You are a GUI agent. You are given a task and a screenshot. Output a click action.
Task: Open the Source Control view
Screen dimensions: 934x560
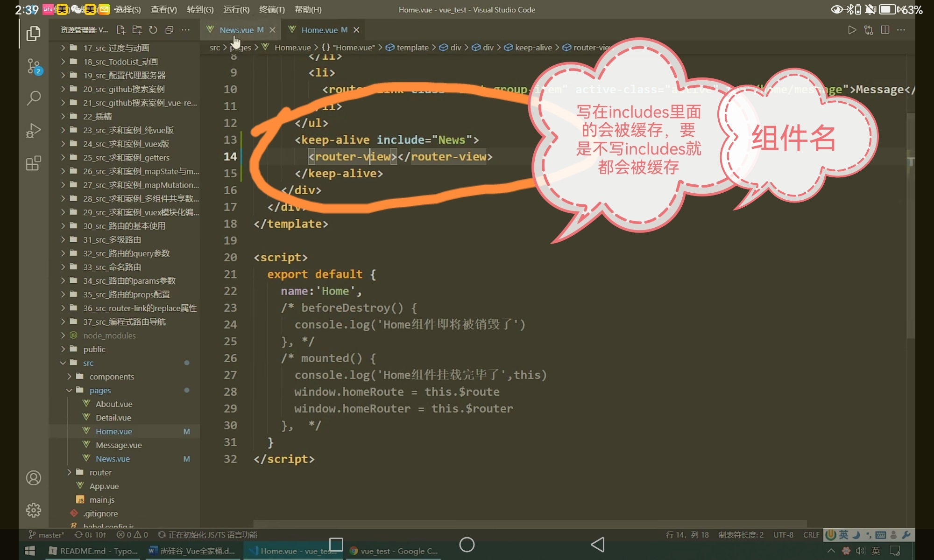[x=33, y=66]
